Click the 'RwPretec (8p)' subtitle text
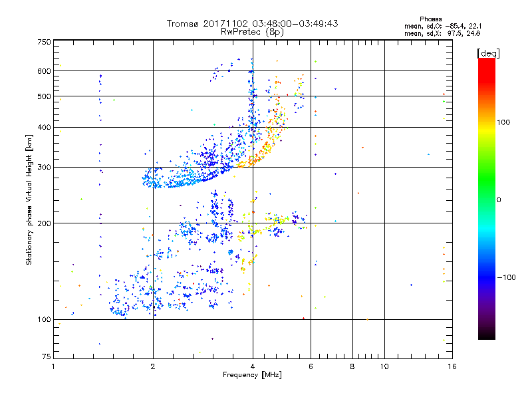532x399 pixels. 252,32
